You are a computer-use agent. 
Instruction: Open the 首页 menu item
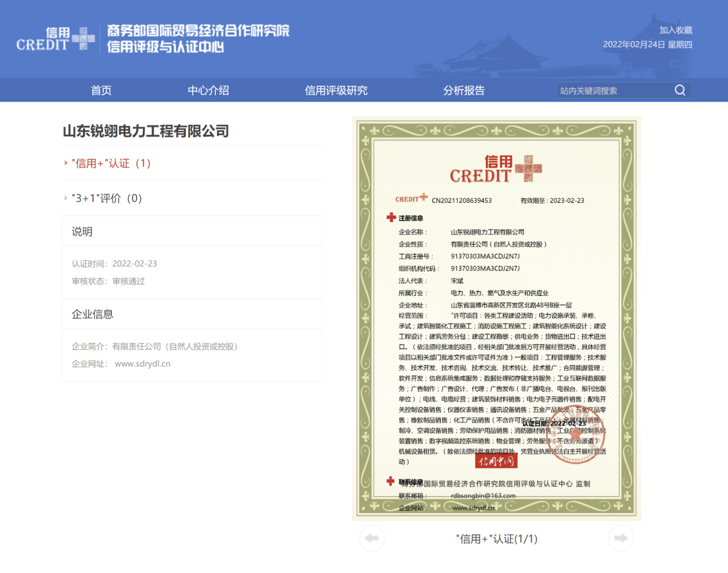101,90
